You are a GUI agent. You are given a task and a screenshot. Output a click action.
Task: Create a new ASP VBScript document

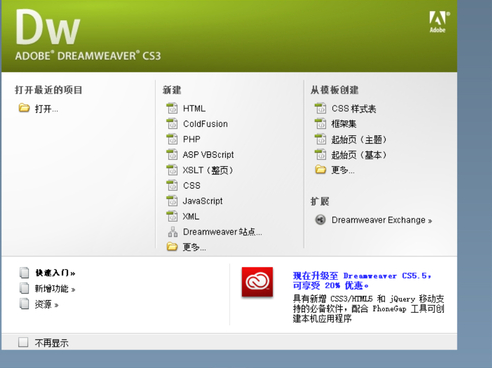click(x=208, y=155)
